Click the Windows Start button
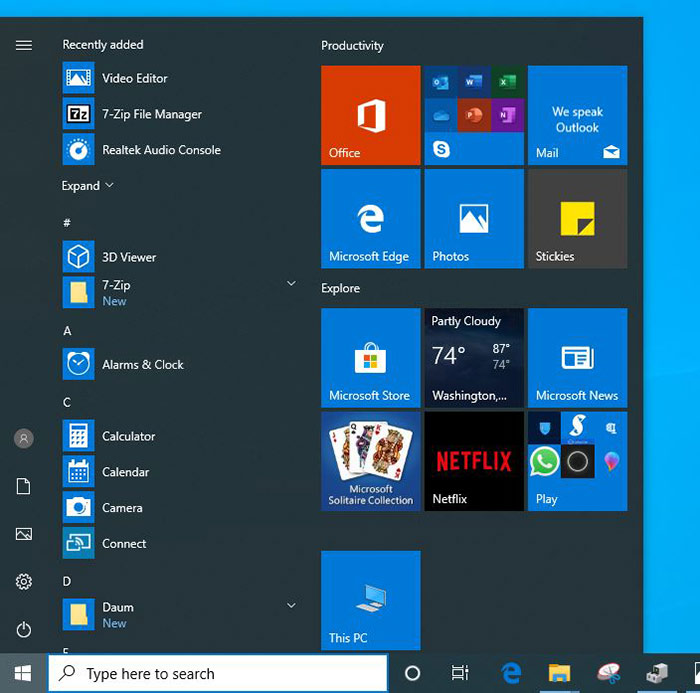700x693 pixels. tap(23, 673)
